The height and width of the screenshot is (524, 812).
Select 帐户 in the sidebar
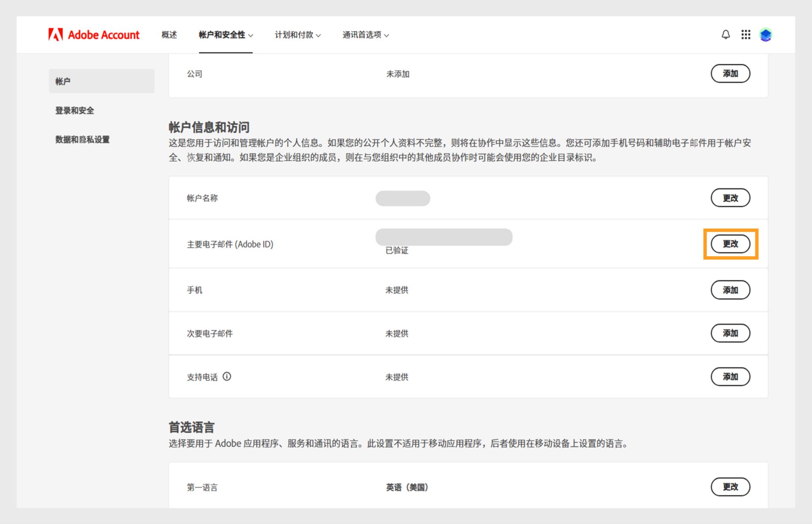pos(101,81)
